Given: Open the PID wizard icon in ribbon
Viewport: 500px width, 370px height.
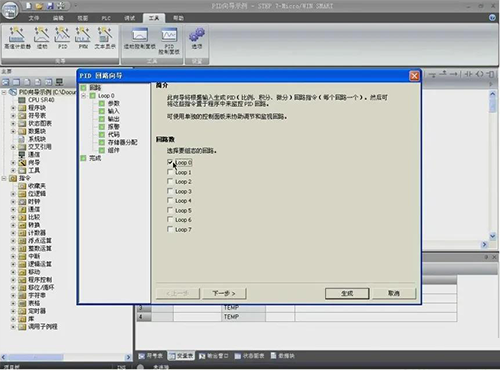Looking at the screenshot, I should (x=62, y=38).
